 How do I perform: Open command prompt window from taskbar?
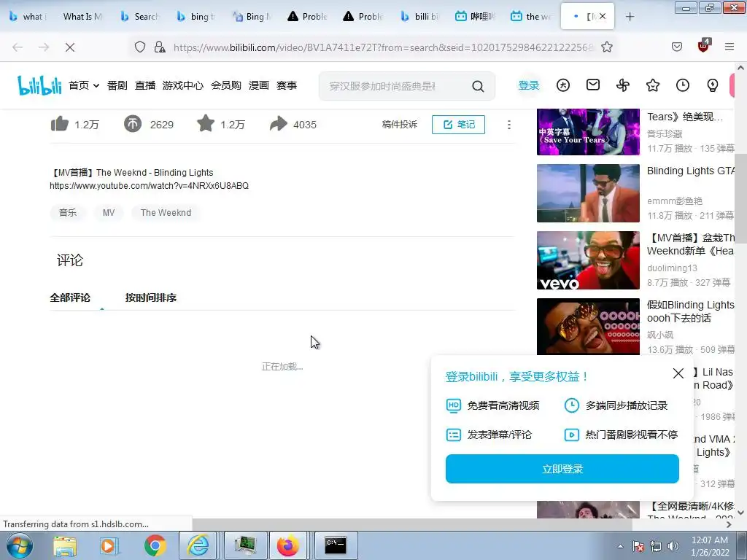336,545
